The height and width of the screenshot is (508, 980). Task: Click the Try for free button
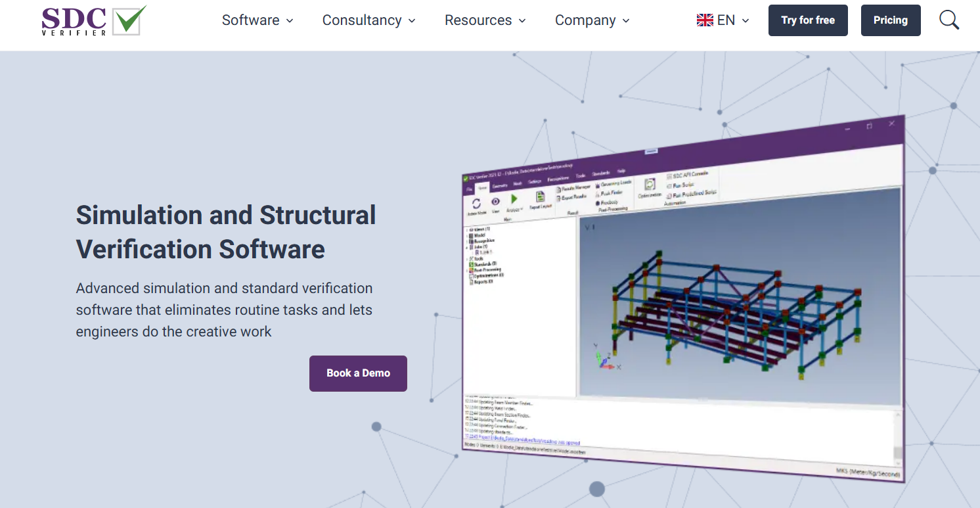(808, 20)
